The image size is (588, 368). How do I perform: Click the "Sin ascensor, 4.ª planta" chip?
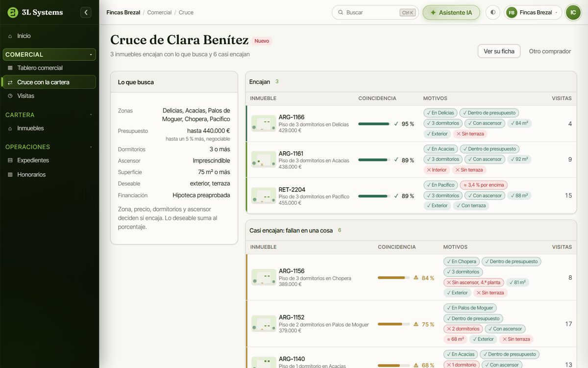(474, 282)
